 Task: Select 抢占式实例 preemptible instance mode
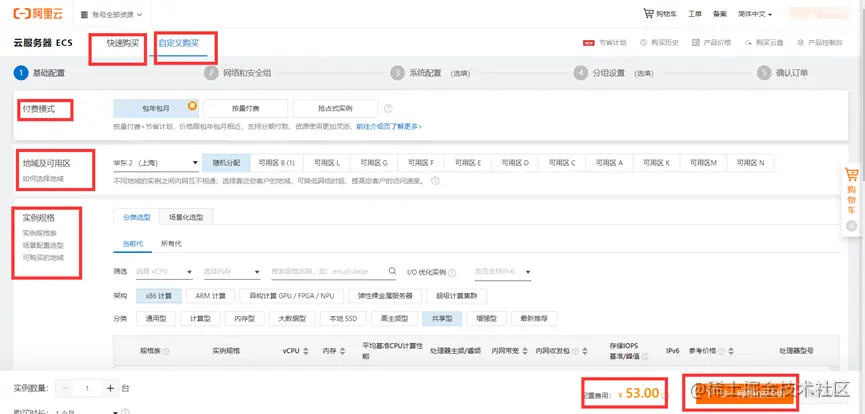(x=335, y=108)
